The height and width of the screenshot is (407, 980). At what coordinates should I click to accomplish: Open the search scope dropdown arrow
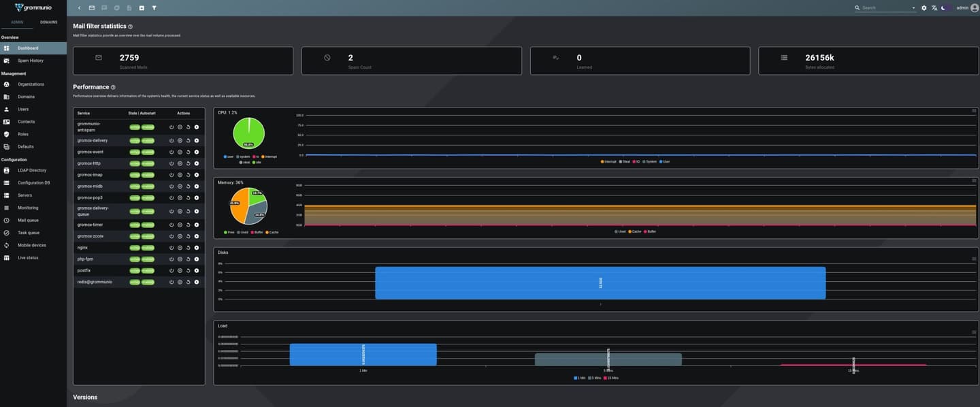pyautogui.click(x=913, y=7)
